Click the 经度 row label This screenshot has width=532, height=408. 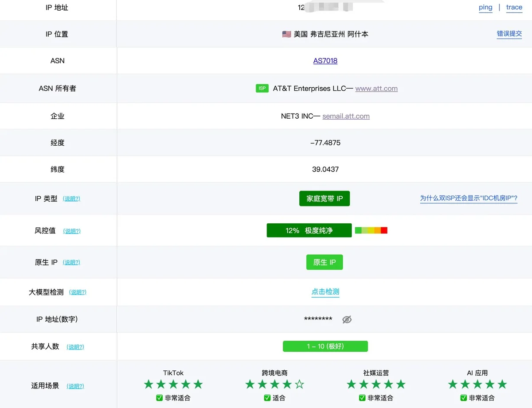point(57,143)
